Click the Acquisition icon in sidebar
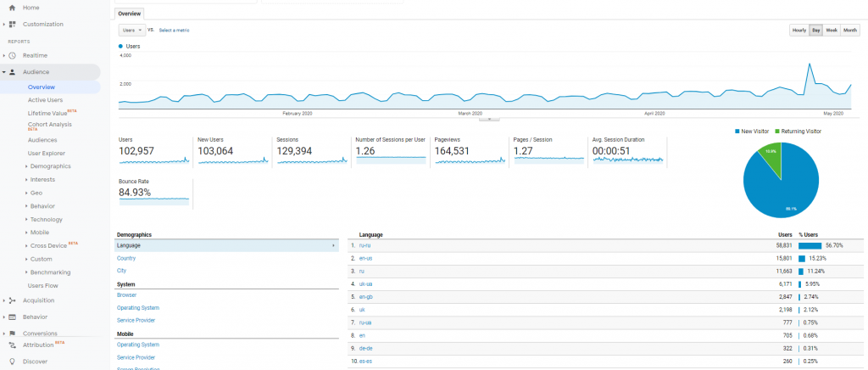 (x=13, y=300)
